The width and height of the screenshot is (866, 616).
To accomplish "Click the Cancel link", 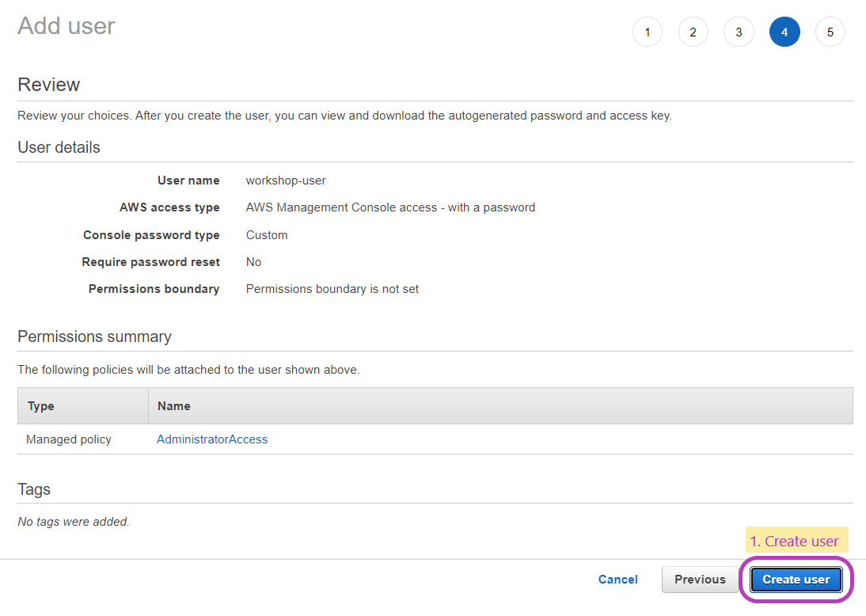I will [617, 579].
